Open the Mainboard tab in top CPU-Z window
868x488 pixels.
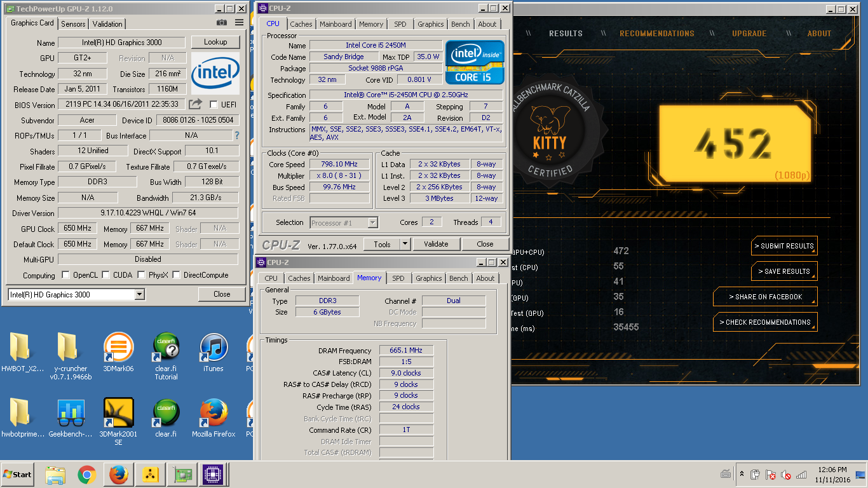coord(336,24)
